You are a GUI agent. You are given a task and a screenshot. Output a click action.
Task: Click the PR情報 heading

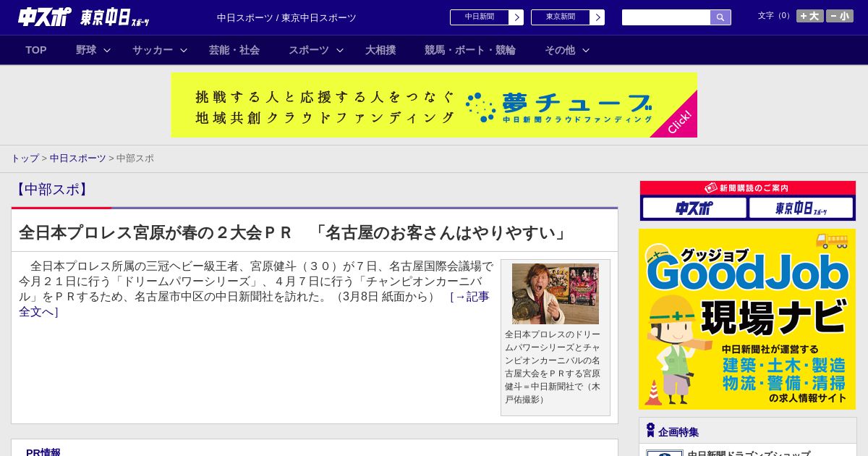[x=43, y=452]
